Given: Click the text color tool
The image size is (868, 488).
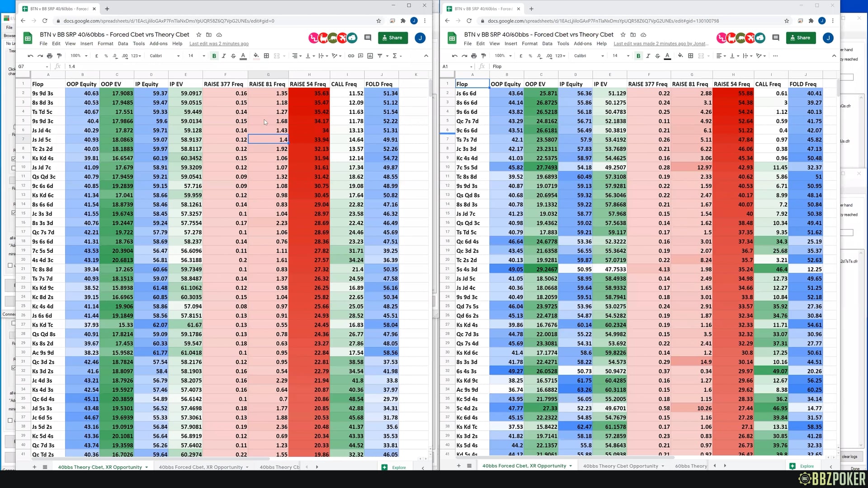Looking at the screenshot, I should click(243, 56).
